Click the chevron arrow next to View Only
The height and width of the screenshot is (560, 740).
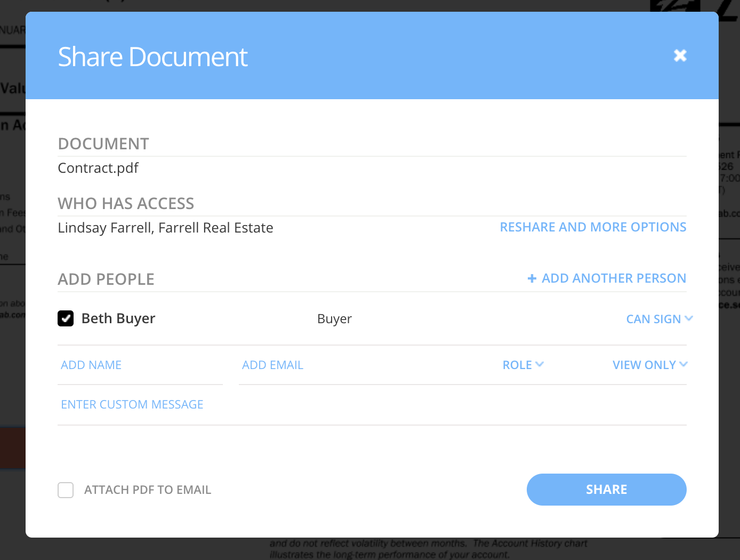(x=684, y=364)
